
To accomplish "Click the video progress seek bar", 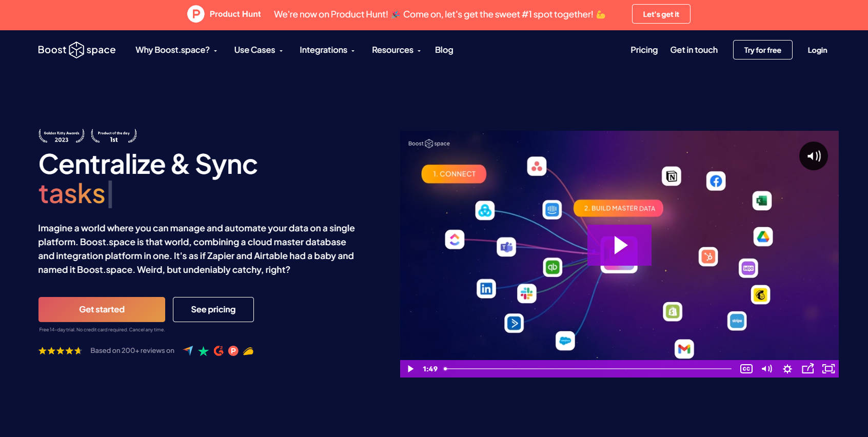I will [x=588, y=369].
